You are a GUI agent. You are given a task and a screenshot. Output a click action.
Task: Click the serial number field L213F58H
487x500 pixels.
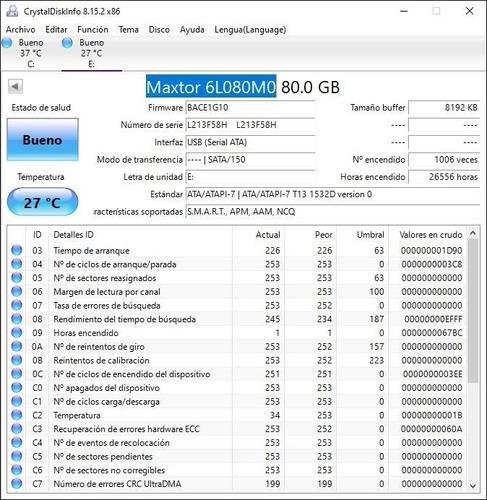point(250,125)
